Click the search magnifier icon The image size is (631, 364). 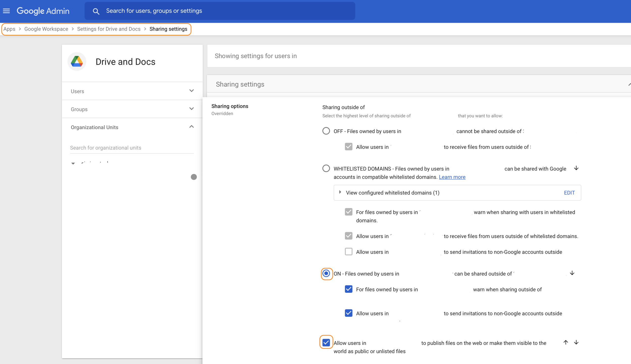96,11
